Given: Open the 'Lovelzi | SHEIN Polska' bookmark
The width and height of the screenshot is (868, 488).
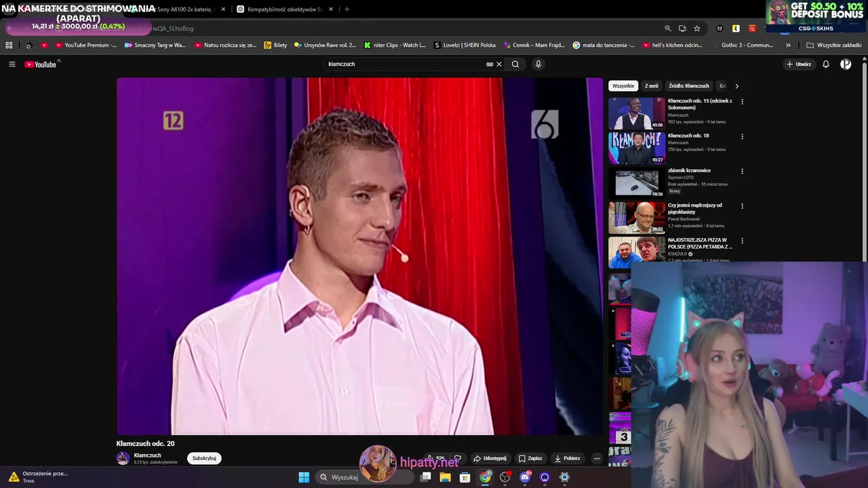Looking at the screenshot, I should tap(465, 45).
